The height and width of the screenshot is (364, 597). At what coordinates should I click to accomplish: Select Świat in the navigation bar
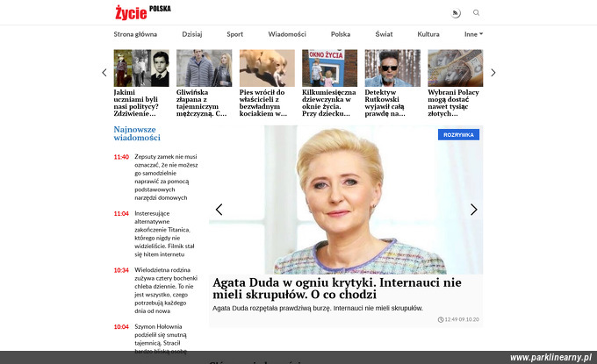(x=384, y=34)
